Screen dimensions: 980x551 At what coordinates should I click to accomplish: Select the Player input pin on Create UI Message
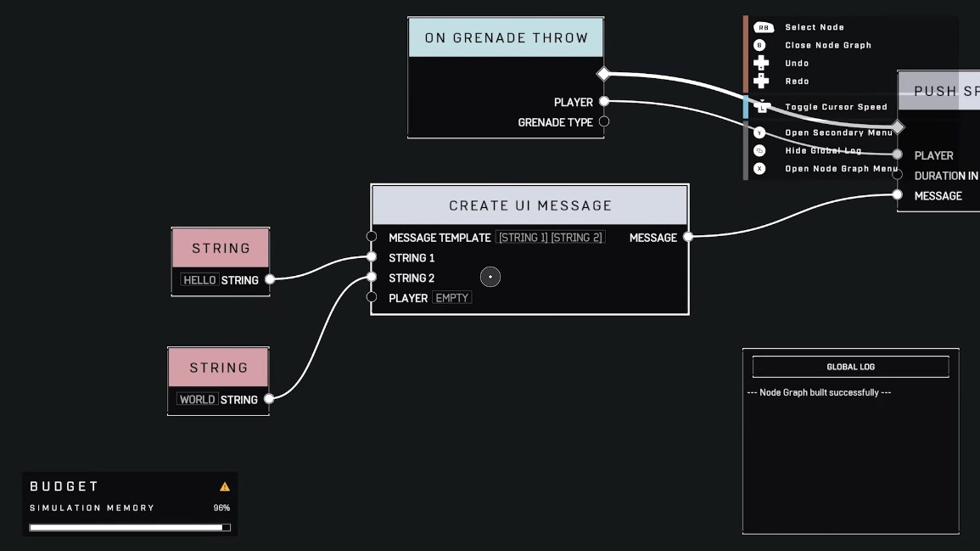click(x=372, y=297)
